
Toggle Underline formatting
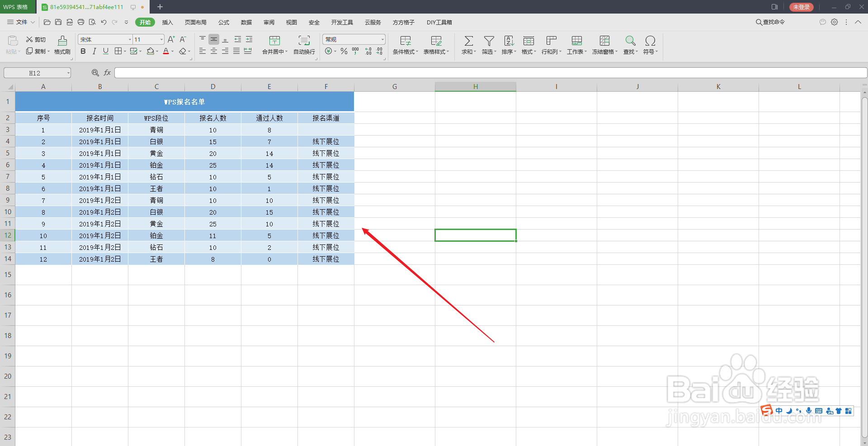(106, 51)
